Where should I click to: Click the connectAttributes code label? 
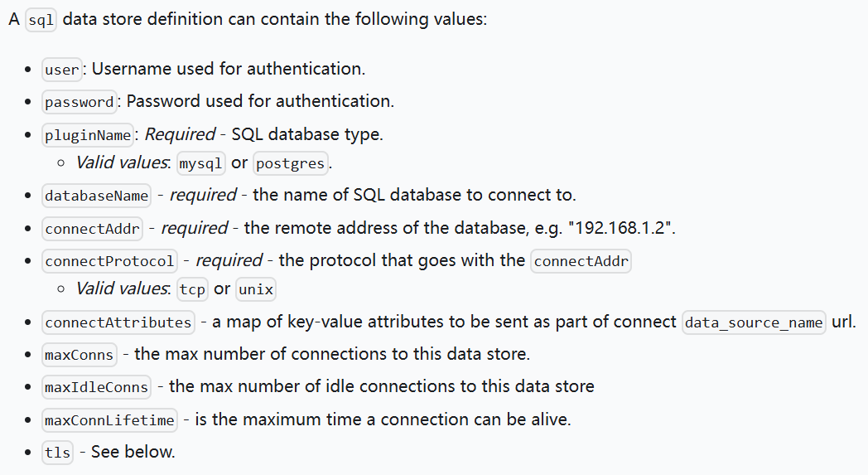tap(118, 322)
